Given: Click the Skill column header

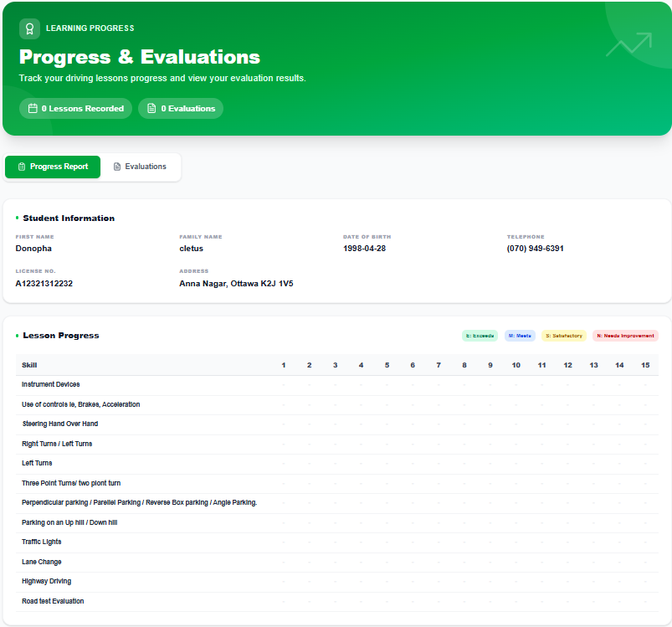Looking at the screenshot, I should click(29, 365).
